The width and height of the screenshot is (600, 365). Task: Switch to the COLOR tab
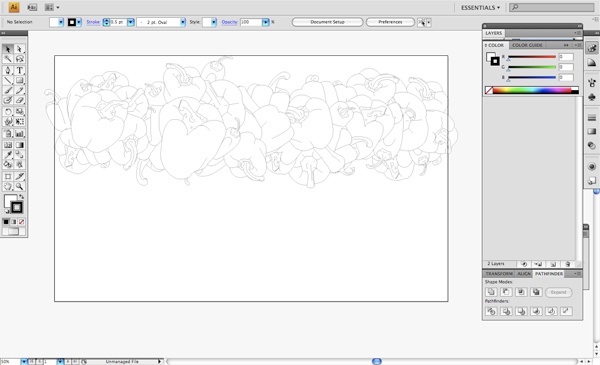[496, 45]
